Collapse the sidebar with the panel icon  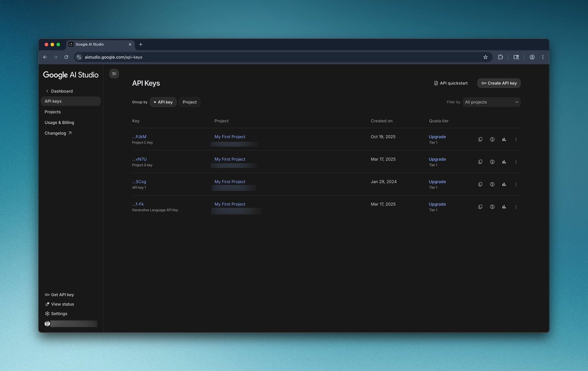click(x=114, y=74)
